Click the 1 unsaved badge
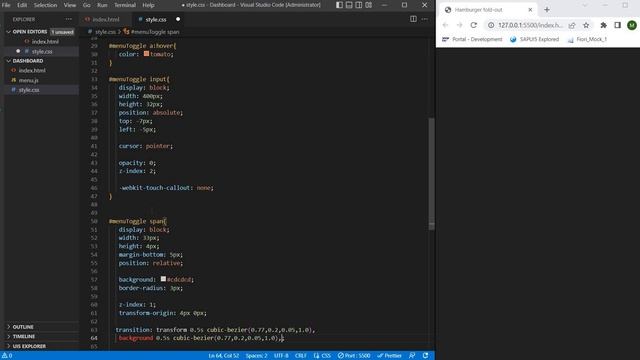640x360 pixels. [x=62, y=31]
